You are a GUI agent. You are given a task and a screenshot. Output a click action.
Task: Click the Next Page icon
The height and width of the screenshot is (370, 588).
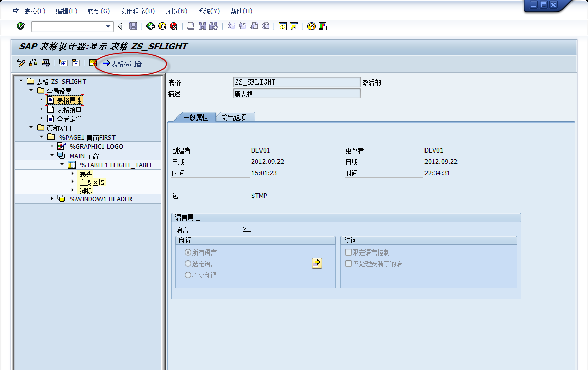254,26
